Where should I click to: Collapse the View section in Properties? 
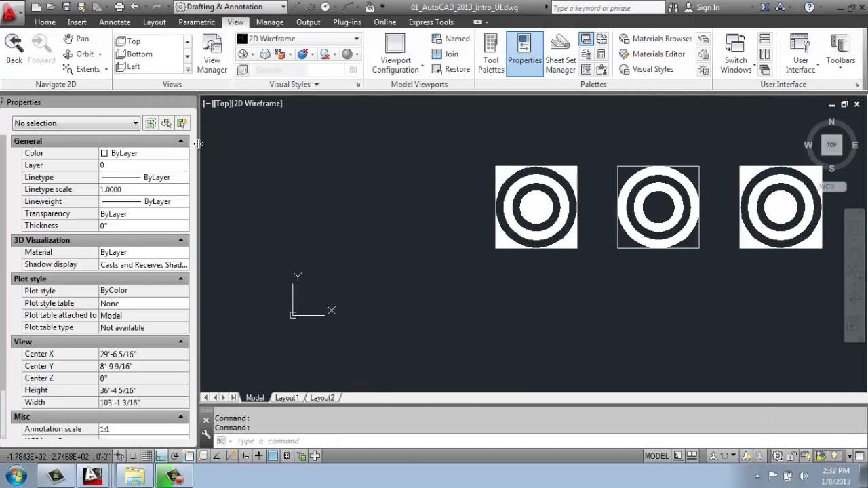pyautogui.click(x=180, y=342)
